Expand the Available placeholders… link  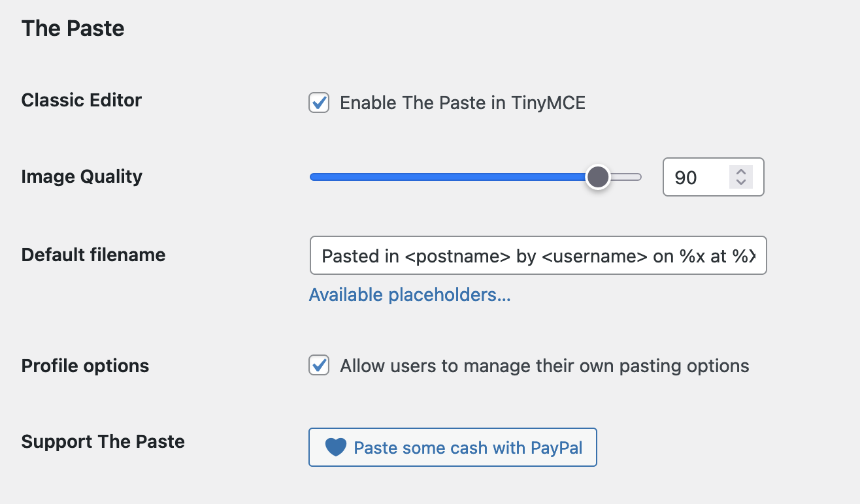[x=410, y=295]
